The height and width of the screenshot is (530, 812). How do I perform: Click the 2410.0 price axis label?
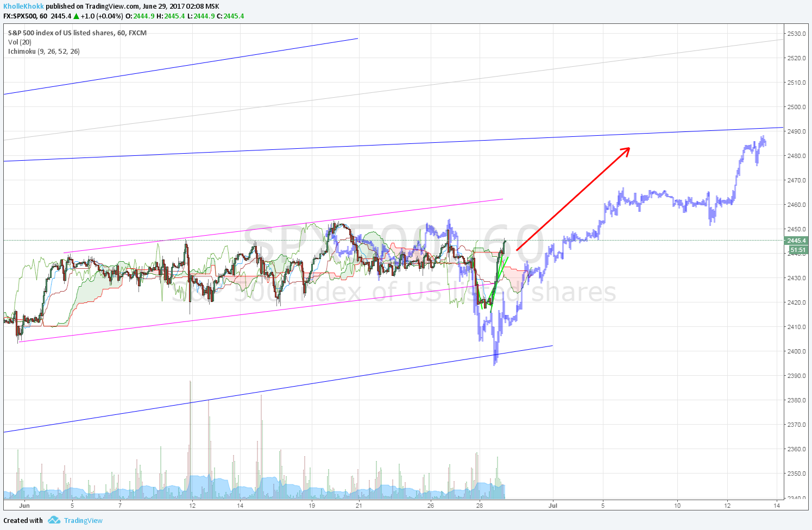click(796, 327)
